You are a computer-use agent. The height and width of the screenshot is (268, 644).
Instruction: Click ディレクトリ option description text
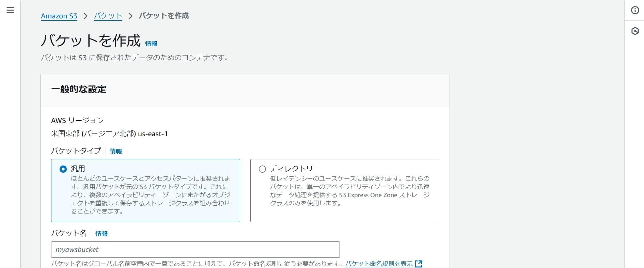(x=350, y=191)
